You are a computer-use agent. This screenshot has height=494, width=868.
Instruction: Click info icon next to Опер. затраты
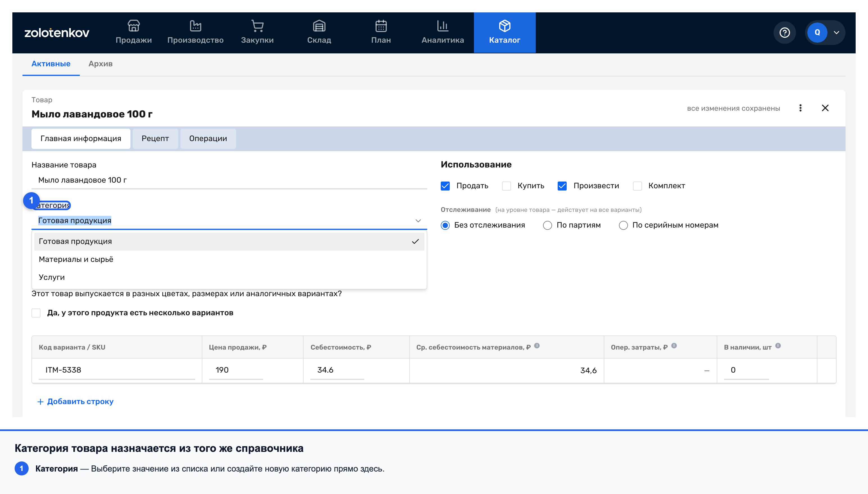click(x=674, y=345)
